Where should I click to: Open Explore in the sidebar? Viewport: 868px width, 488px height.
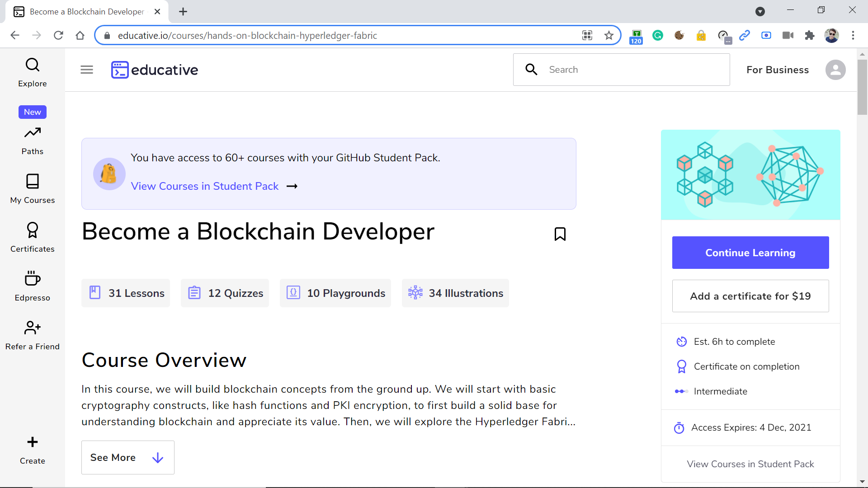click(x=32, y=72)
